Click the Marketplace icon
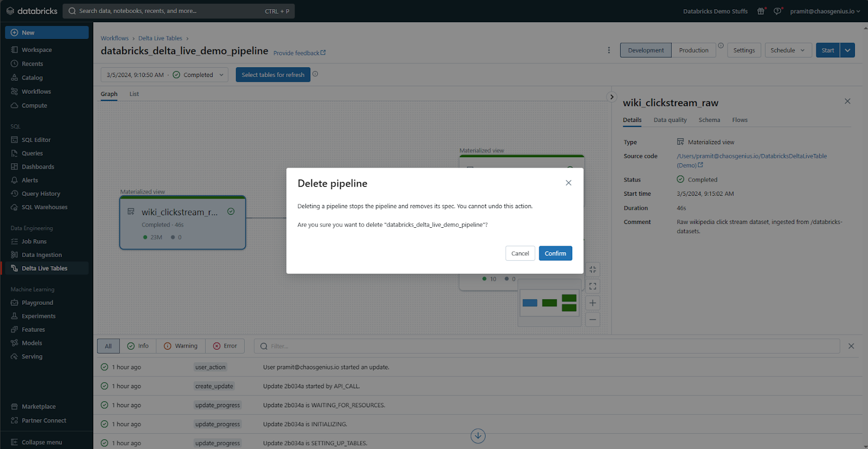 (x=15, y=407)
